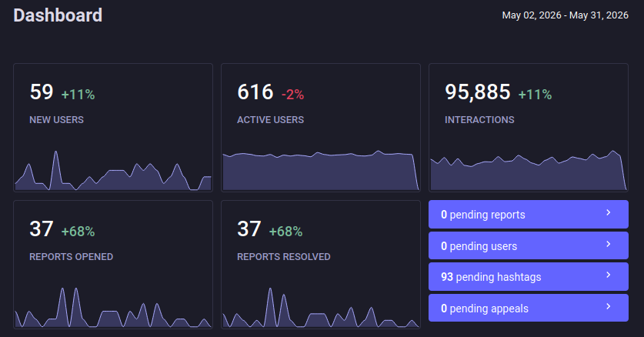Select the NEW USERS label

click(x=56, y=119)
